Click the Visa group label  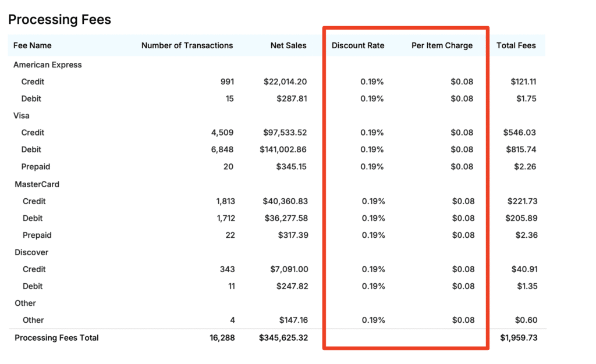(22, 116)
